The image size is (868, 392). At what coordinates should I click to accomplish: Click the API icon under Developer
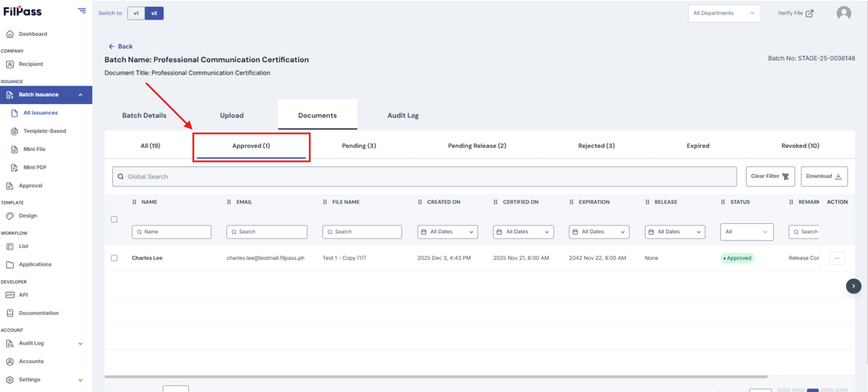[9, 295]
